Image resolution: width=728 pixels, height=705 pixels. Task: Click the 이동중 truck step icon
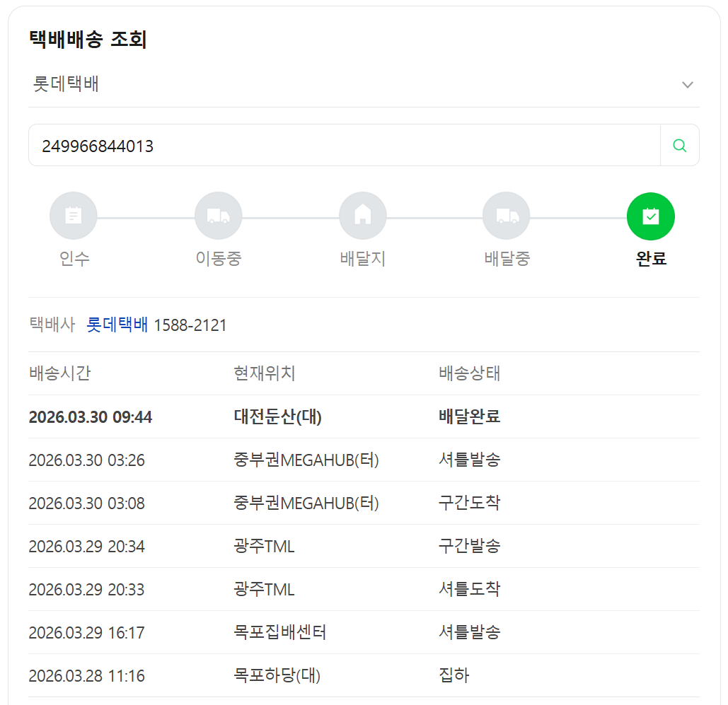[218, 216]
